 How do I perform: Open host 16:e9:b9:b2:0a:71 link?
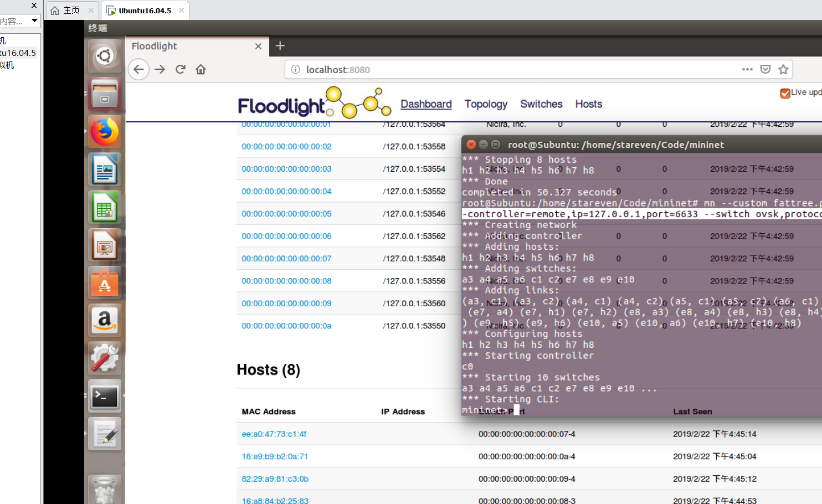[275, 457]
